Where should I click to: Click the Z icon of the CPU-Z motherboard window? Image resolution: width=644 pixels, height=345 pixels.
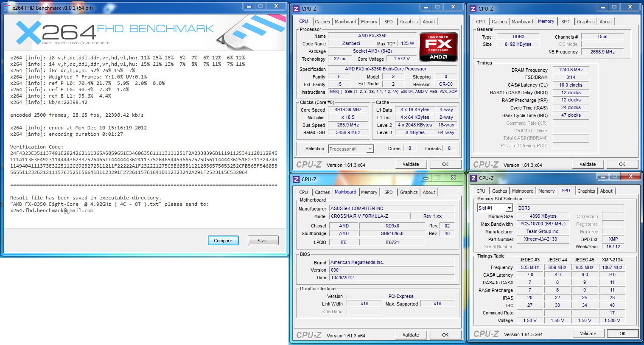coord(296,179)
